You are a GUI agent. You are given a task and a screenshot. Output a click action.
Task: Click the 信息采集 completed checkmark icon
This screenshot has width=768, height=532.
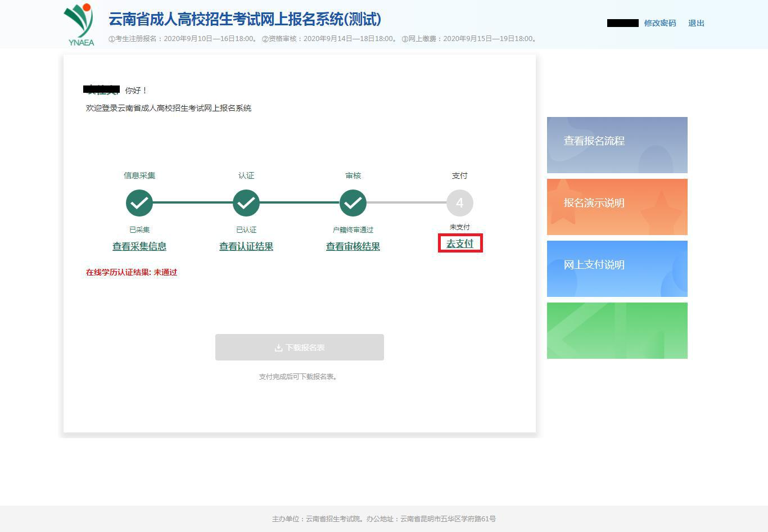(x=139, y=203)
